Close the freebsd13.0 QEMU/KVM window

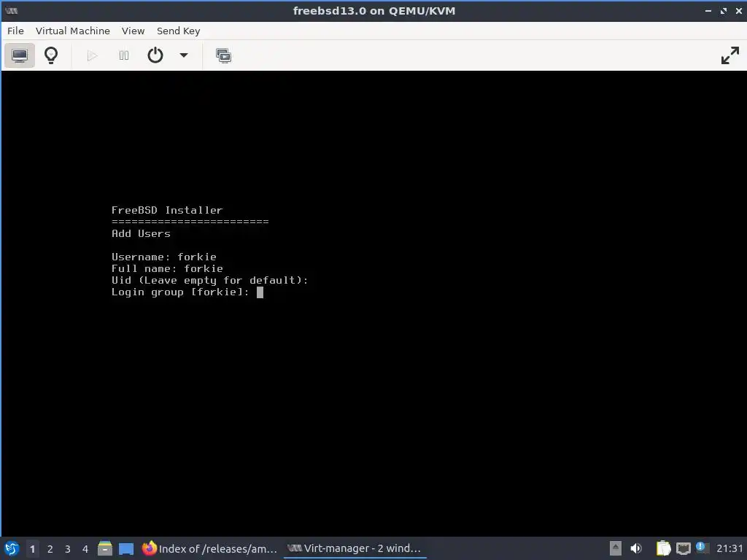tap(739, 10)
